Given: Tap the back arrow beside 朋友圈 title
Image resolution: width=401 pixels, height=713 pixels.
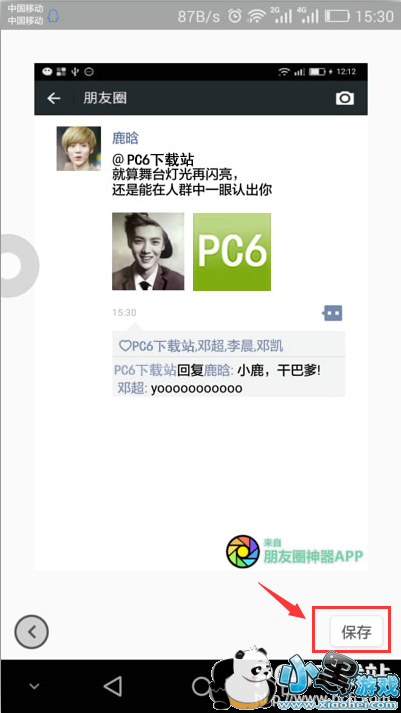Looking at the screenshot, I should (x=54, y=98).
